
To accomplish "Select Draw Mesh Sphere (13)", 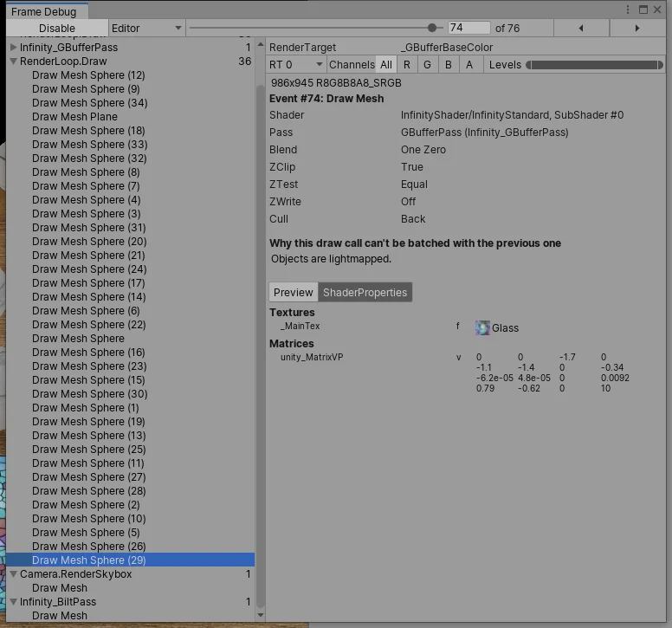I will coord(131,436).
